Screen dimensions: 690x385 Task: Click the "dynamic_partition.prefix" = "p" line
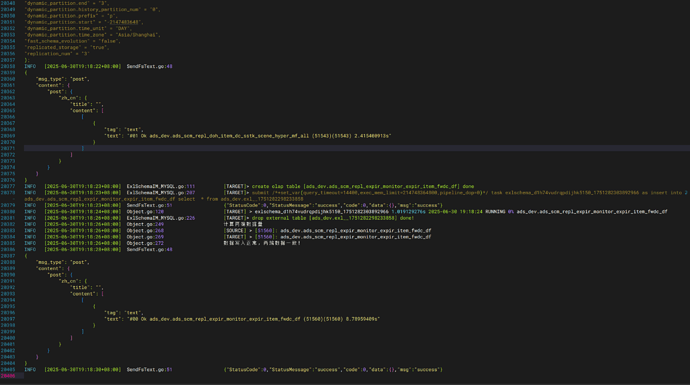(x=71, y=16)
